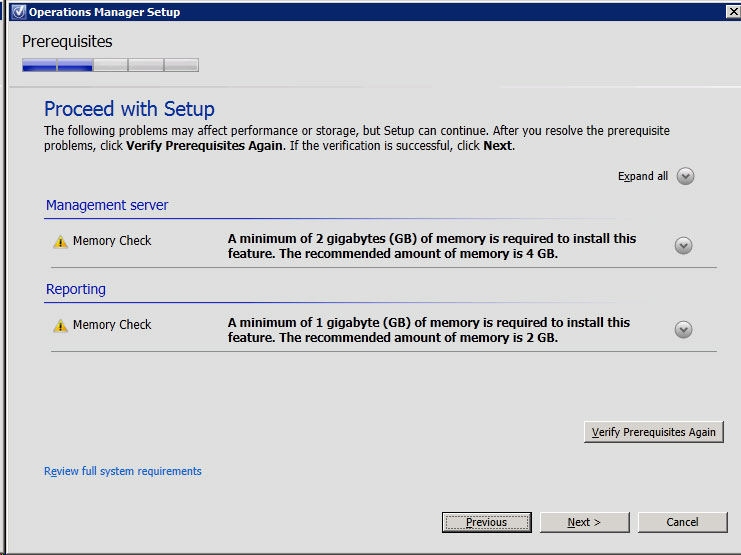Click the Prerequisites page title
741x555 pixels.
[x=67, y=42]
